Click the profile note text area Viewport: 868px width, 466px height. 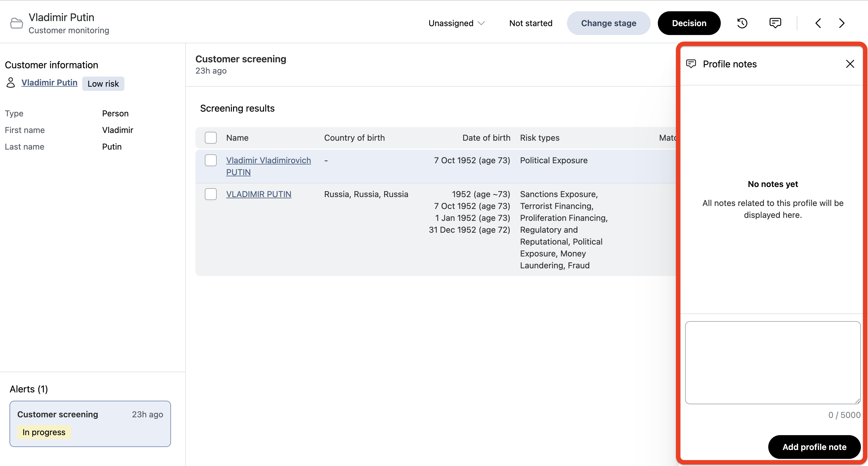(772, 362)
